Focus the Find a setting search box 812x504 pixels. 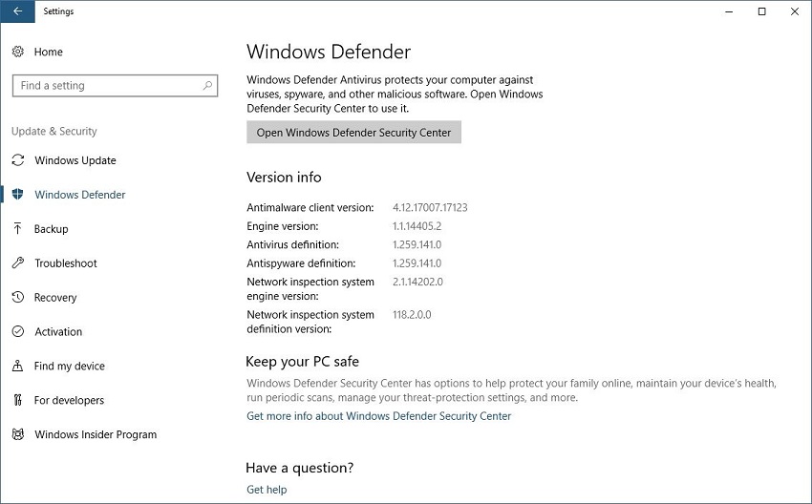(105, 86)
